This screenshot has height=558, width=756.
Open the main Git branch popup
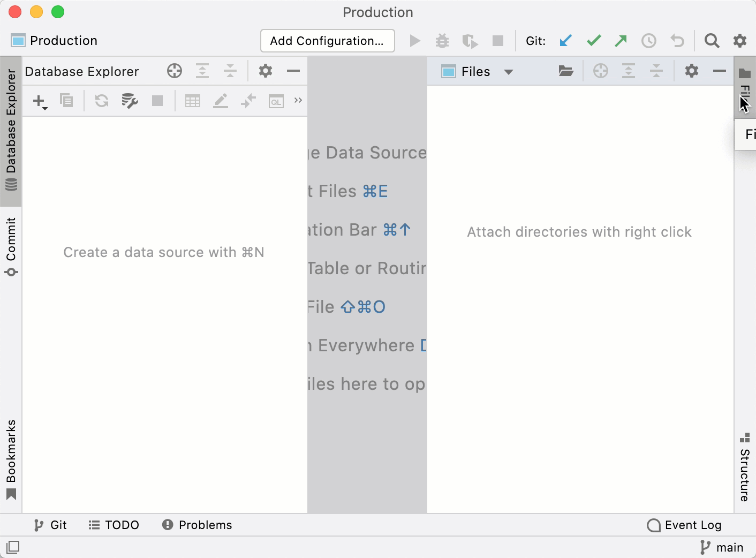(722, 547)
